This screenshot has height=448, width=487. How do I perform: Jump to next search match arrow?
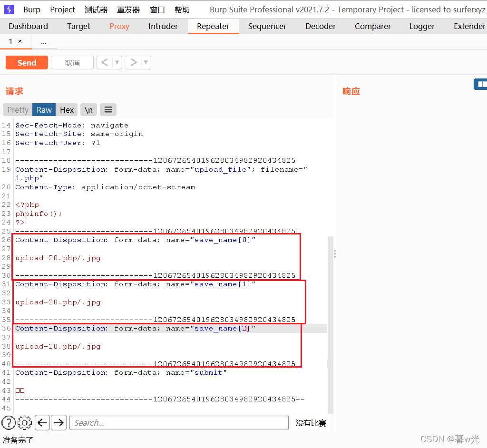(x=58, y=423)
